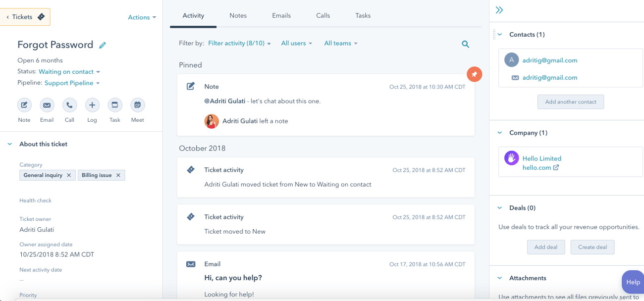
Task: Switch to the Emails tab
Action: pos(281,15)
